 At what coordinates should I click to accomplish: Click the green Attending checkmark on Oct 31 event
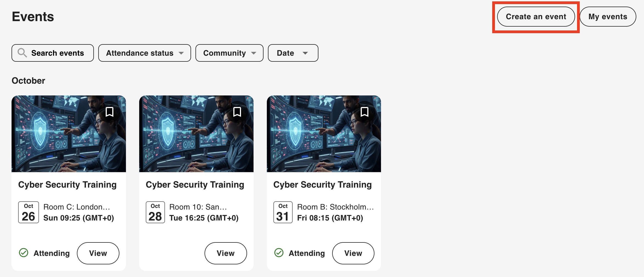pyautogui.click(x=279, y=253)
